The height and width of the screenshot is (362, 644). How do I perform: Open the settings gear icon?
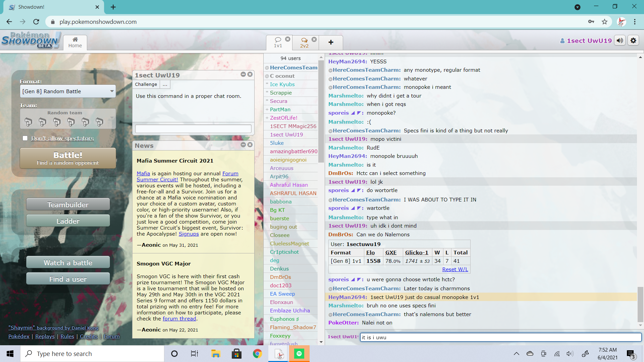633,40
